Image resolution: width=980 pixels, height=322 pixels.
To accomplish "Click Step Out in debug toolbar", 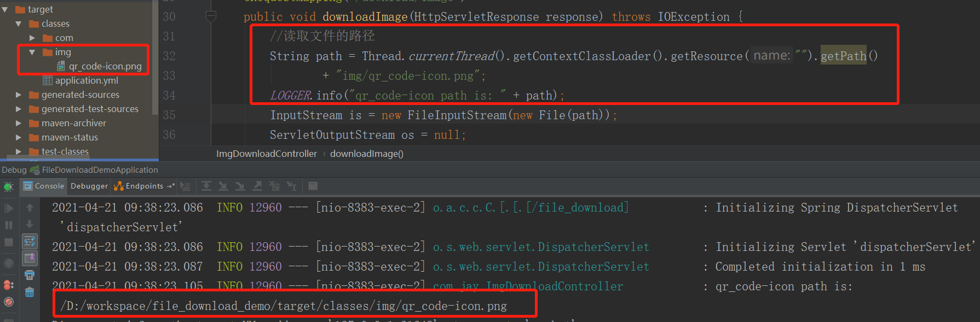I will (257, 186).
